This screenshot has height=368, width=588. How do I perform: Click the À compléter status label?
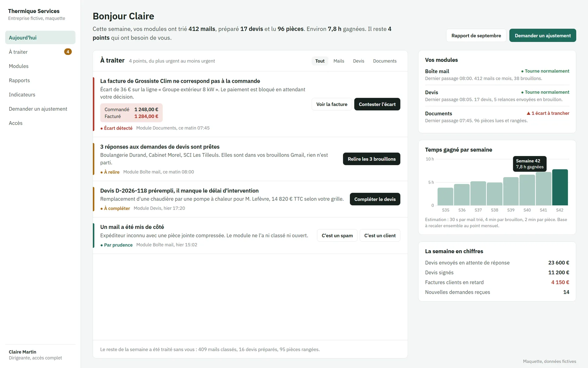tap(115, 208)
